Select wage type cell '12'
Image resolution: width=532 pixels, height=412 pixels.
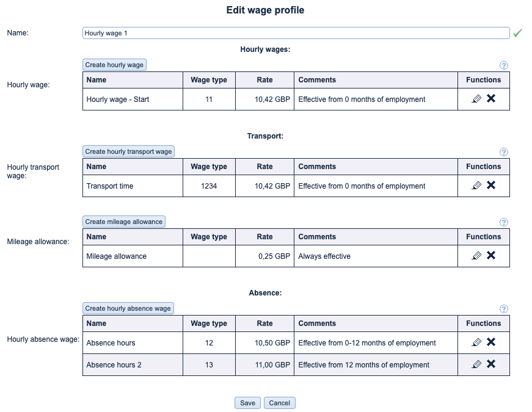click(x=209, y=343)
